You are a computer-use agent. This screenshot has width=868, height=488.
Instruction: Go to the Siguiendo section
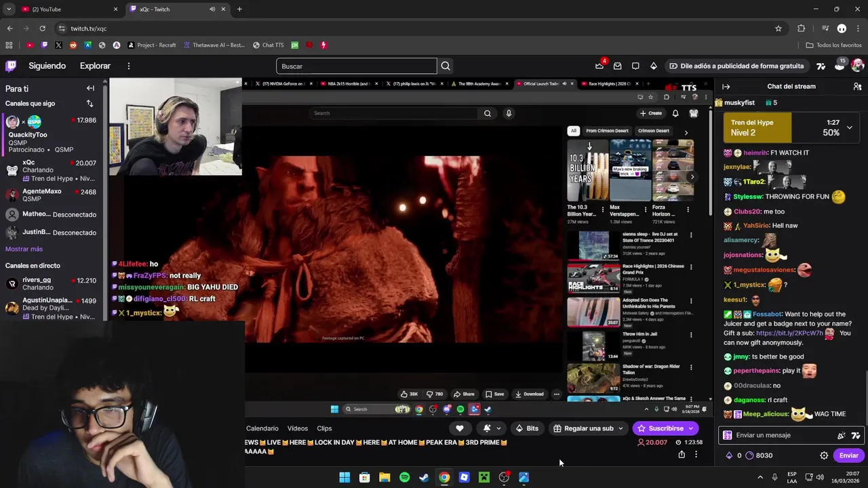tap(47, 66)
